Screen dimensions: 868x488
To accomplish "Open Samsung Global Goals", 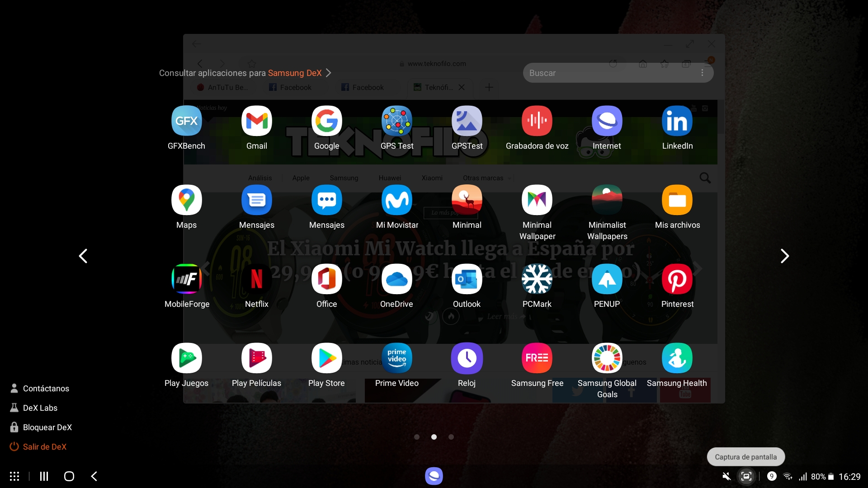I will [607, 358].
